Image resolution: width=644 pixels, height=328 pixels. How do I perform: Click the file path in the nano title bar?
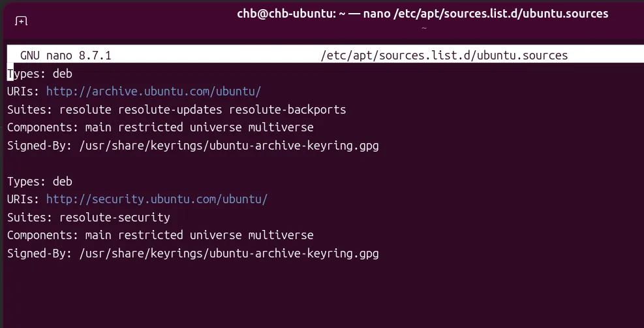pos(444,56)
